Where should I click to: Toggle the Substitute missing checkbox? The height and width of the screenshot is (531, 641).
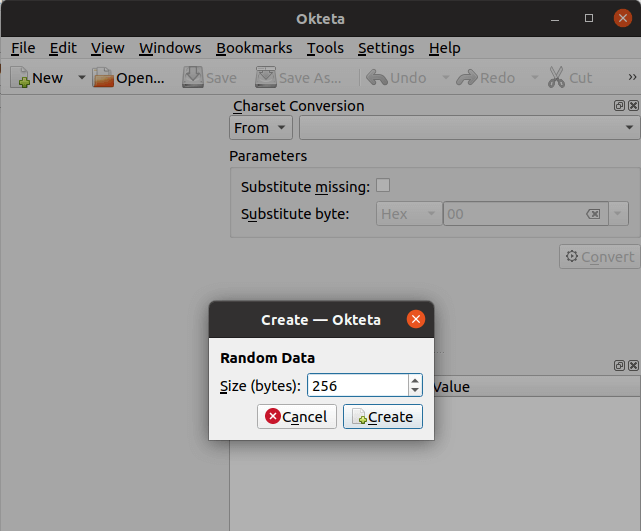(x=383, y=185)
